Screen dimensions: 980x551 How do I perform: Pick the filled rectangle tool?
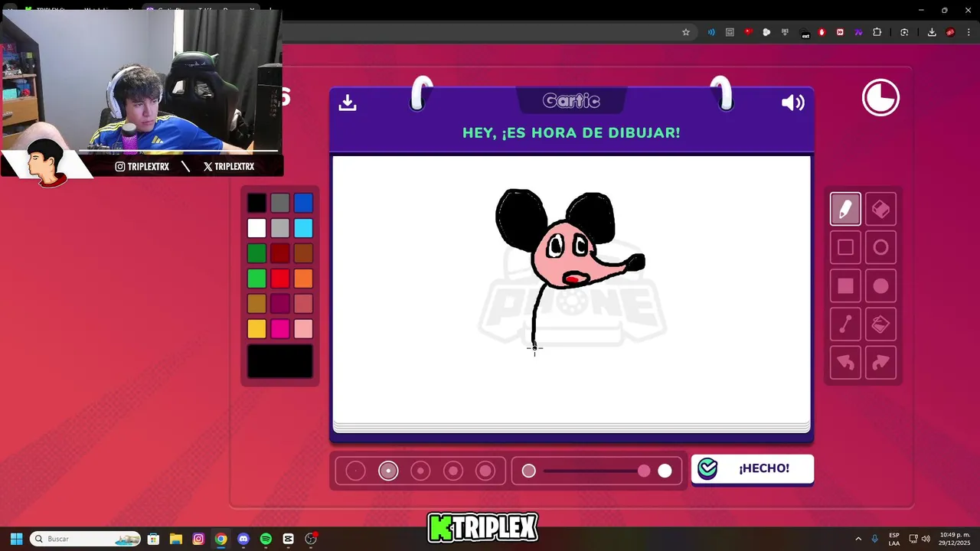[x=845, y=285]
